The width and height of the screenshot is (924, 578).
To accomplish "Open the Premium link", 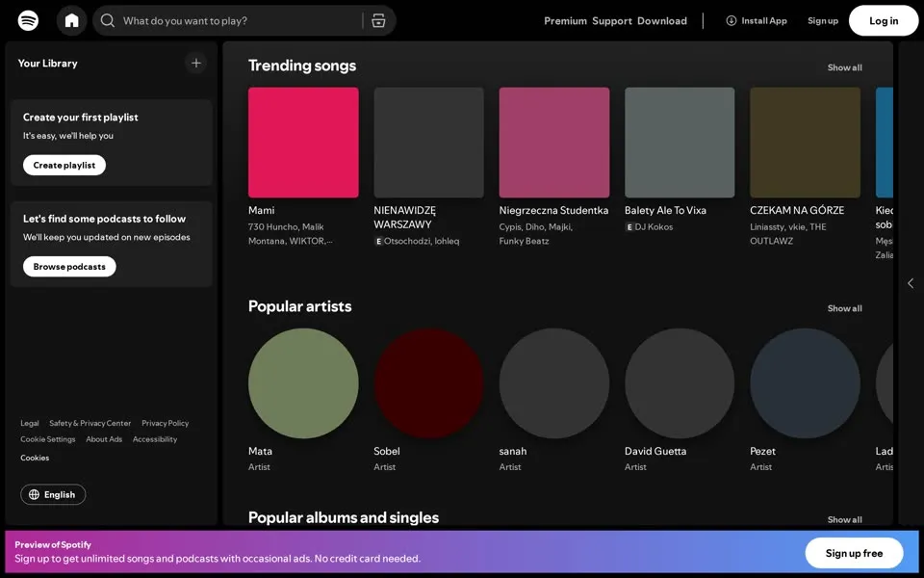I will tap(565, 20).
